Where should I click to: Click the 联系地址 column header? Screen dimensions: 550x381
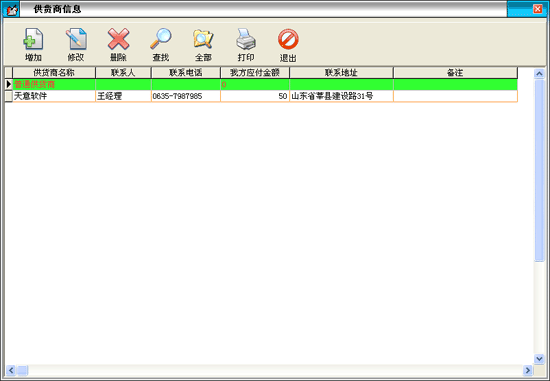[x=341, y=73]
